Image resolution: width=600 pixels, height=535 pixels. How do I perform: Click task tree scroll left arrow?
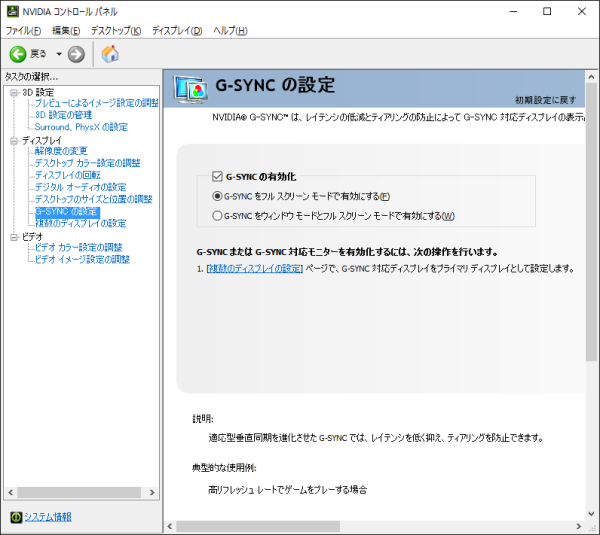point(10,493)
